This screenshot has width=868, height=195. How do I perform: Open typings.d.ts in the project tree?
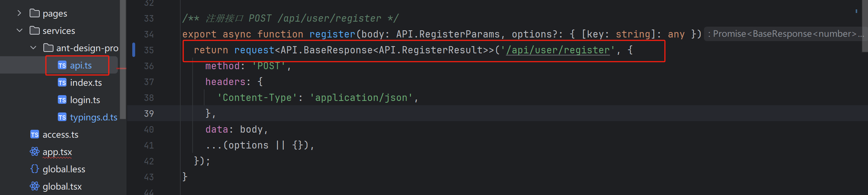pyautogui.click(x=94, y=117)
